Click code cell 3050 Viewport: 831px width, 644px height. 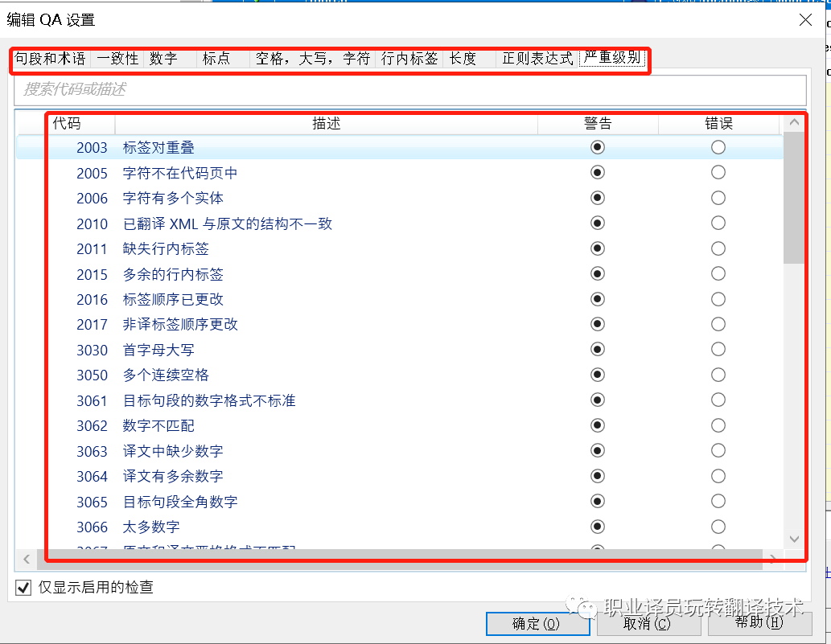pyautogui.click(x=92, y=375)
